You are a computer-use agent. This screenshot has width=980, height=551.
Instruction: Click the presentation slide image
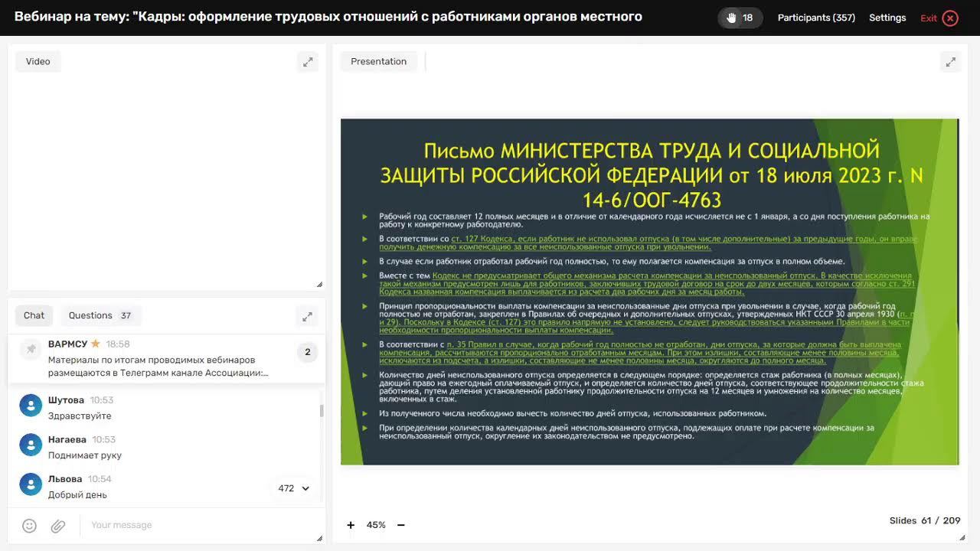tap(649, 292)
